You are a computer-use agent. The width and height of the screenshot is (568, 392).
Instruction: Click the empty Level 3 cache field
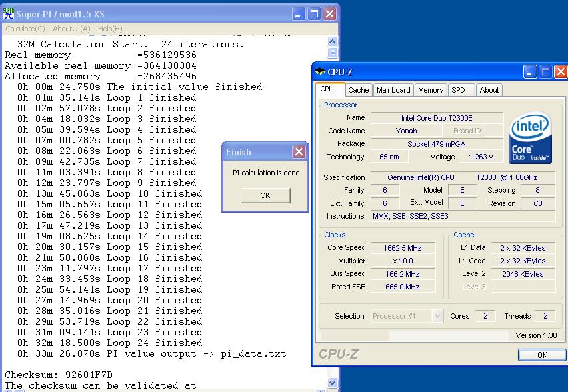[x=523, y=287]
